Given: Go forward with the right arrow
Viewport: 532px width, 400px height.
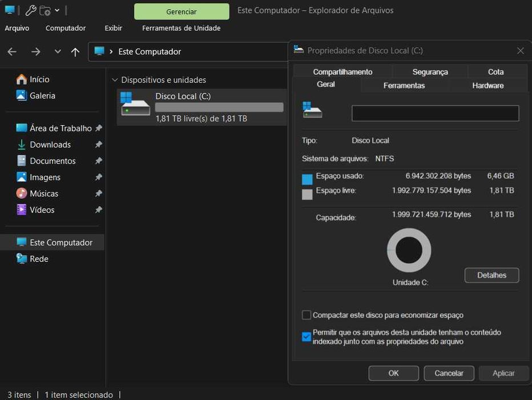Looking at the screenshot, I should click(x=35, y=51).
